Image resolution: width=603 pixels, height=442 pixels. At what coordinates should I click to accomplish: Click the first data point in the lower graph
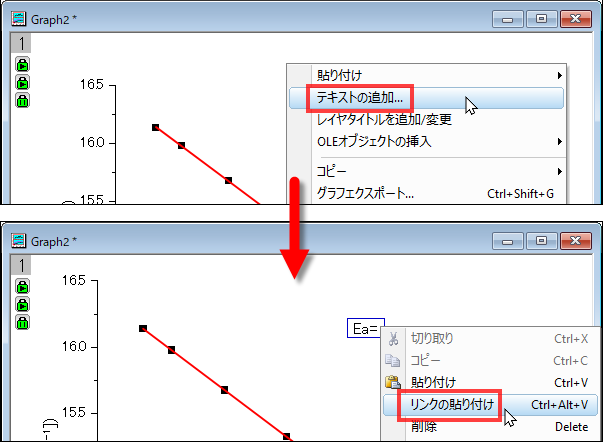click(143, 328)
